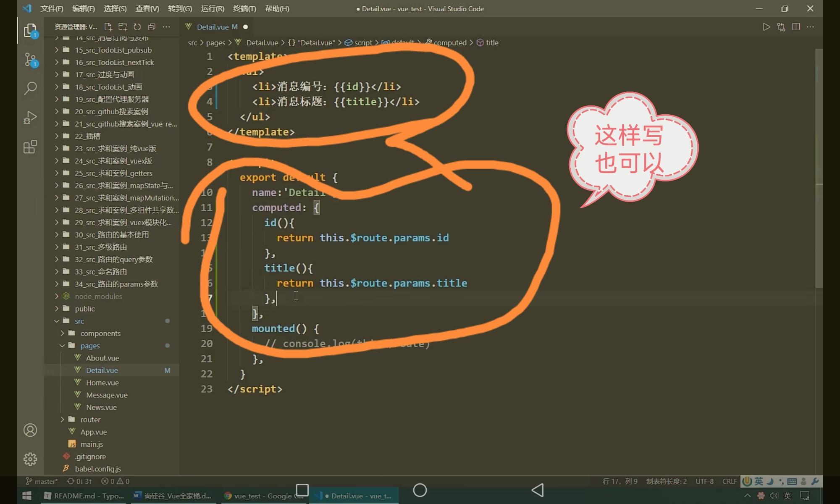Click the editor vertical scrollbar
The image size is (840, 504).
[x=819, y=168]
